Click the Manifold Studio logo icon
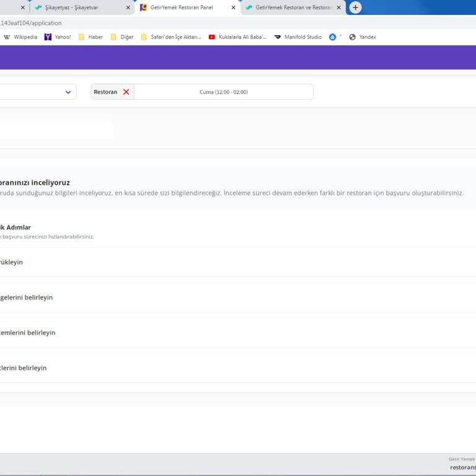Image resolution: width=476 pixels, height=476 pixels. [278, 37]
